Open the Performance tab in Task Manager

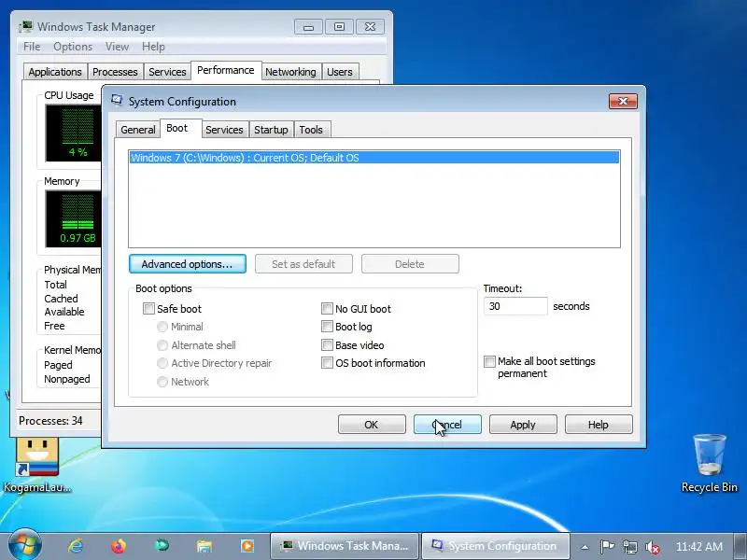click(x=226, y=71)
